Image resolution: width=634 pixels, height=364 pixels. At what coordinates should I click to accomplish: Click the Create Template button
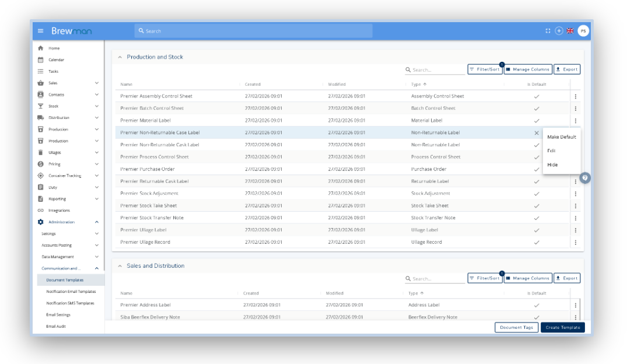562,328
